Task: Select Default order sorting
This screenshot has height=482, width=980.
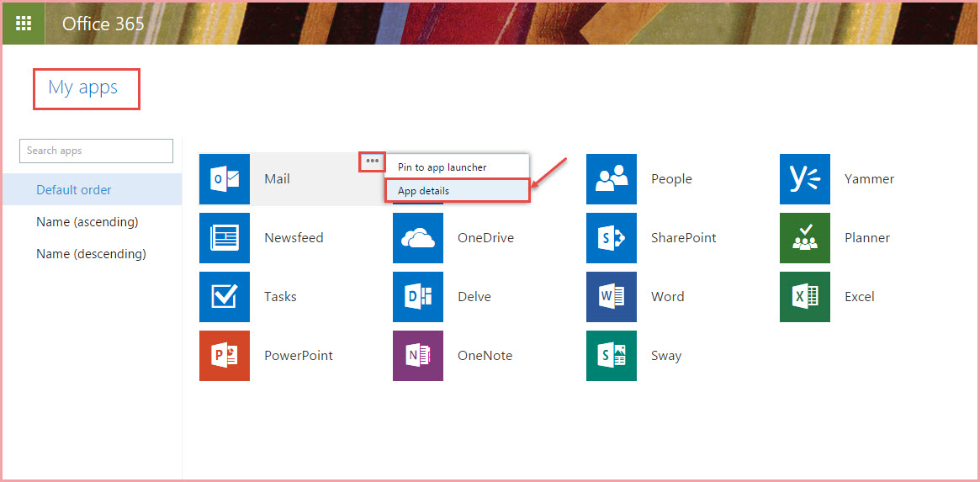Action: point(92,189)
